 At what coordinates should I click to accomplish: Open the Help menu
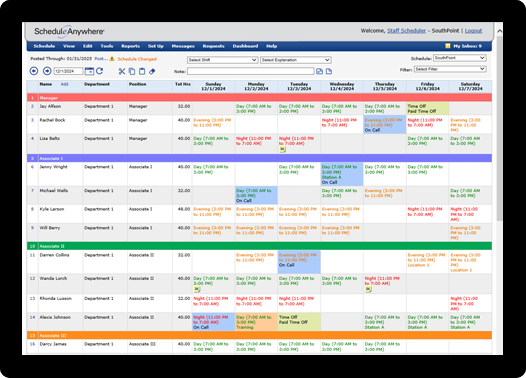click(x=271, y=46)
